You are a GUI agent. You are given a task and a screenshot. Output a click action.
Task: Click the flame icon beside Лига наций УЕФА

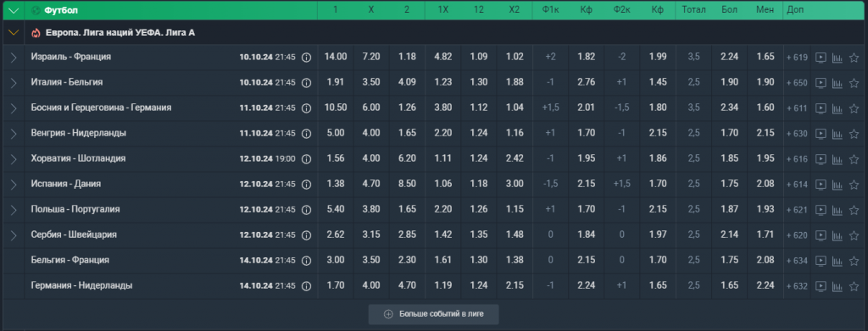coord(36,33)
